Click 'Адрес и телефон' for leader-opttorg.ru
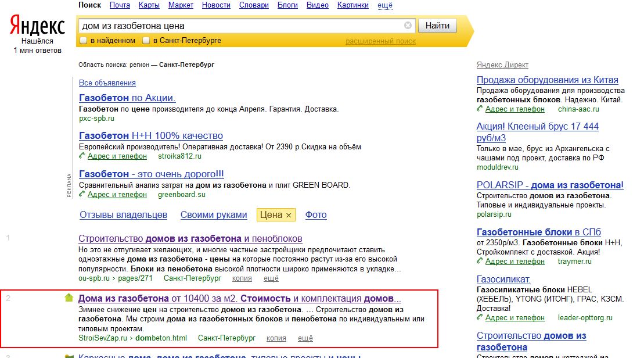Viewport: 644px width, 358px height. point(515,318)
